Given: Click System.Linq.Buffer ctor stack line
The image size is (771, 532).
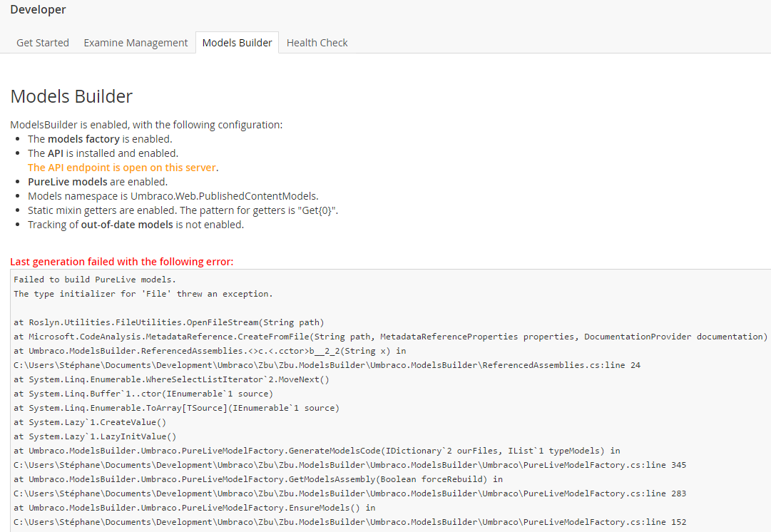Looking at the screenshot, I should pyautogui.click(x=143, y=394).
